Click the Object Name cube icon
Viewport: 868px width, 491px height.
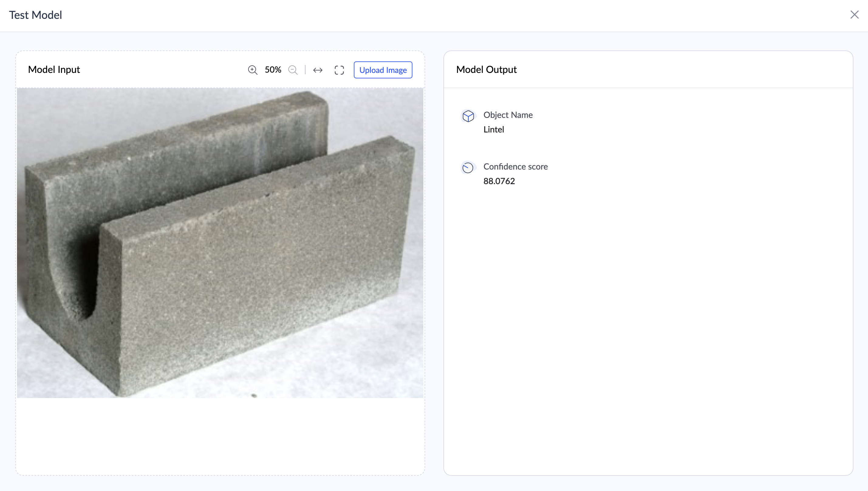click(x=468, y=116)
